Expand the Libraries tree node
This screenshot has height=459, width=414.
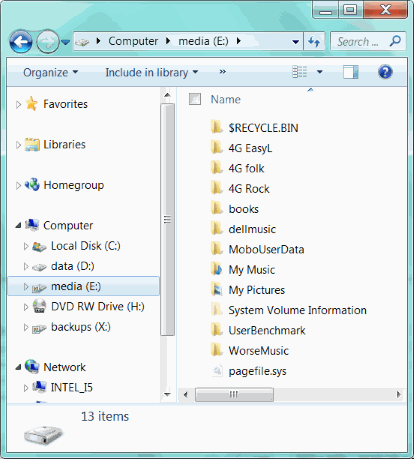click(18, 145)
